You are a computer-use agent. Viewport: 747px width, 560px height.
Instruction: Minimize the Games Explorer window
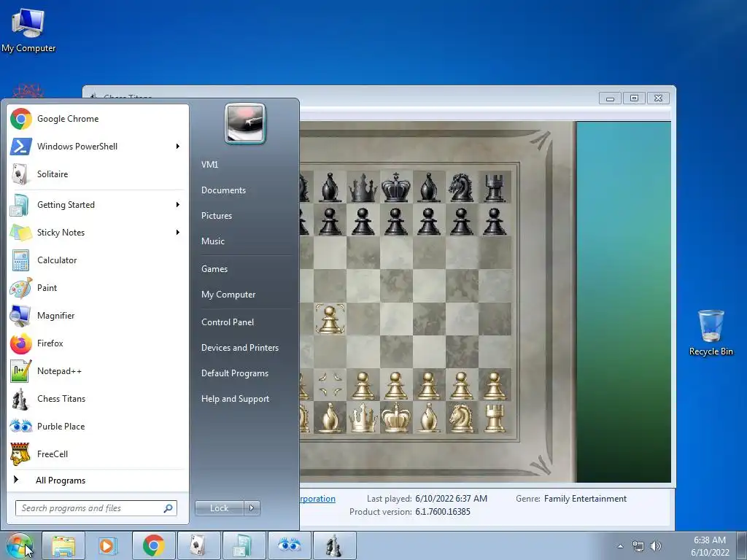(611, 98)
